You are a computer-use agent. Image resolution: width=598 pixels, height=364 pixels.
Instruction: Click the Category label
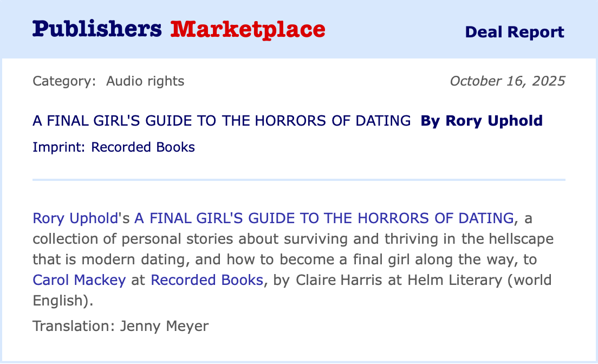coord(64,81)
